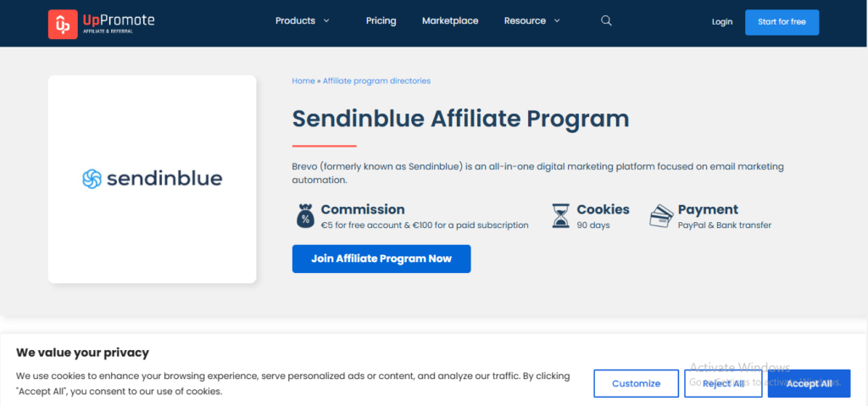Image resolution: width=868 pixels, height=406 pixels.
Task: Click the UpPromote brand name text
Action: pyautogui.click(x=119, y=21)
